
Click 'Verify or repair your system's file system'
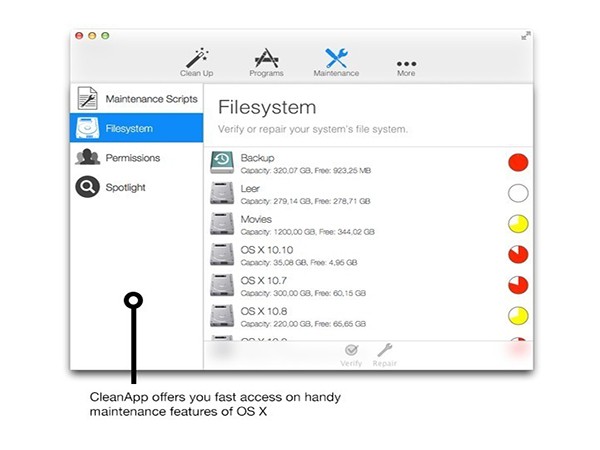pyautogui.click(x=313, y=129)
